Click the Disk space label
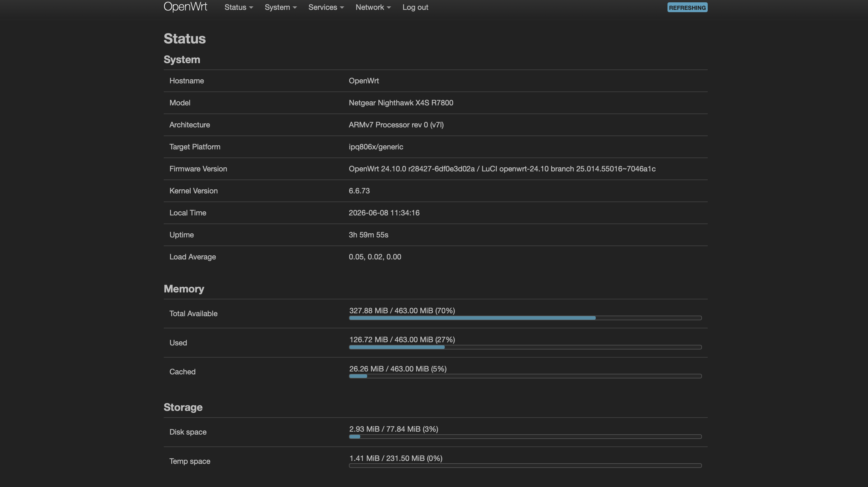Viewport: 868px width, 487px height. [188, 432]
